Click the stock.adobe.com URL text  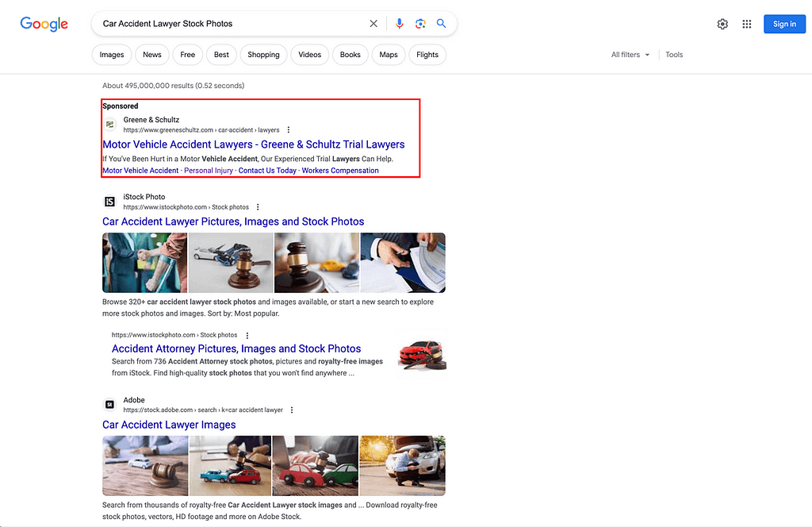203,410
